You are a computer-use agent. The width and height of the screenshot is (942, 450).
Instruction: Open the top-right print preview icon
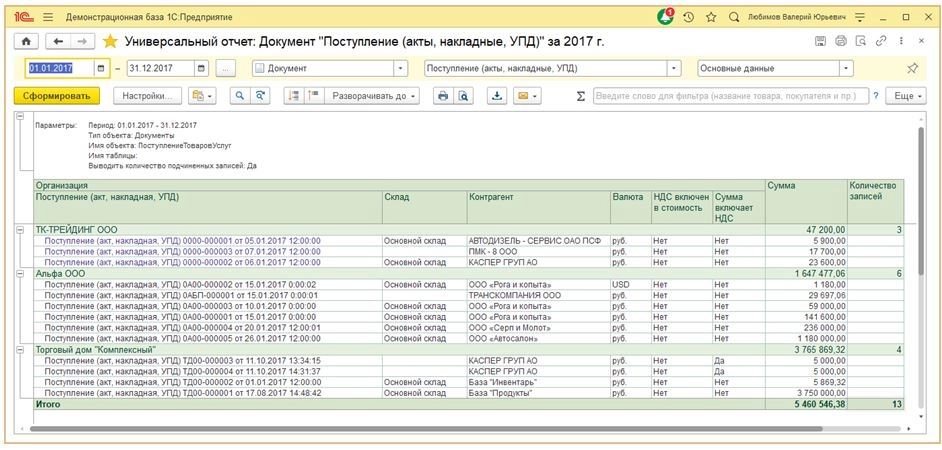click(860, 41)
